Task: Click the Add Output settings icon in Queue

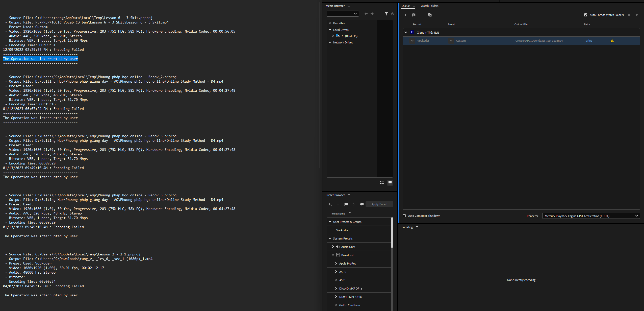Action: (414, 15)
